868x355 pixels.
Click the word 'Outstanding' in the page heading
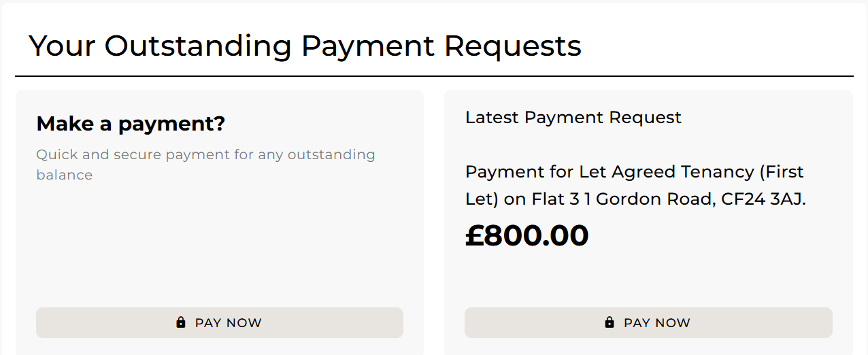(x=198, y=46)
